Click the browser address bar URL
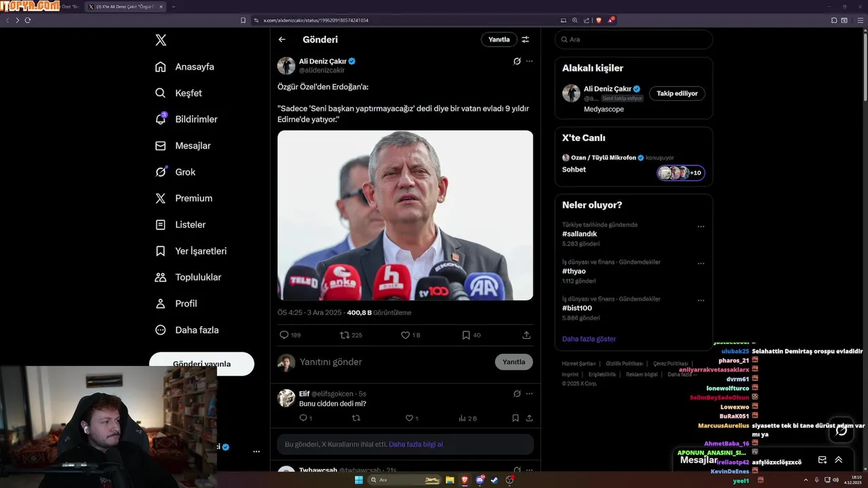 click(316, 20)
